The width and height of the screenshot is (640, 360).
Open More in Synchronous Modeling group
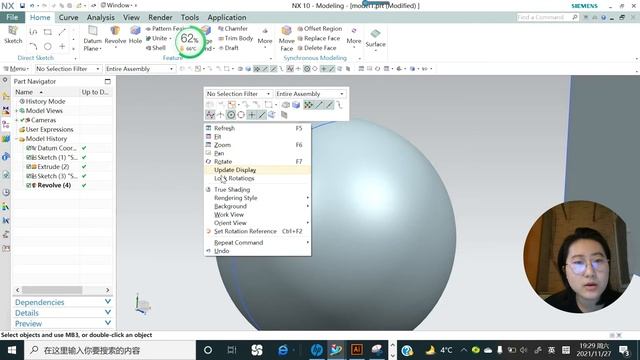coord(353,38)
